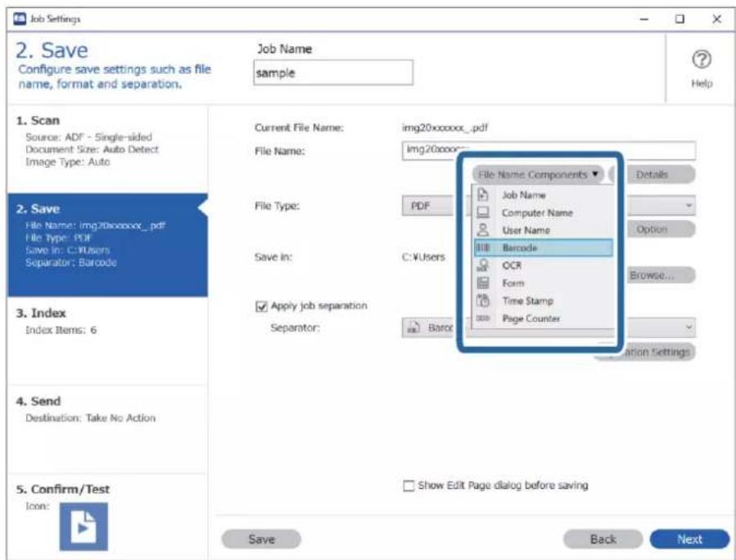The width and height of the screenshot is (736, 560).
Task: Click the Job Name document icon
Action: 483,194
